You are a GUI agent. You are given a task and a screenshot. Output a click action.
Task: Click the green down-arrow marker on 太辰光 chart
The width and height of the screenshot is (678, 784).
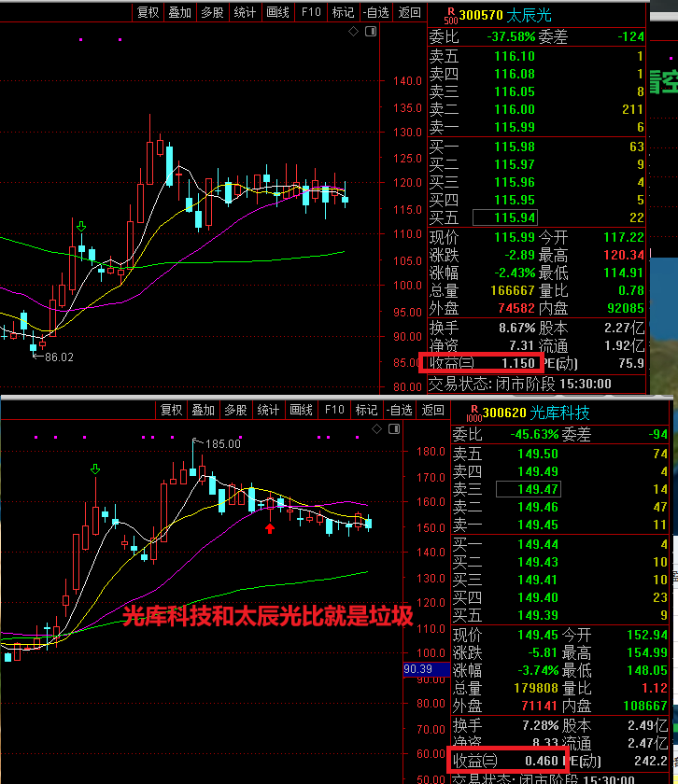point(81,228)
